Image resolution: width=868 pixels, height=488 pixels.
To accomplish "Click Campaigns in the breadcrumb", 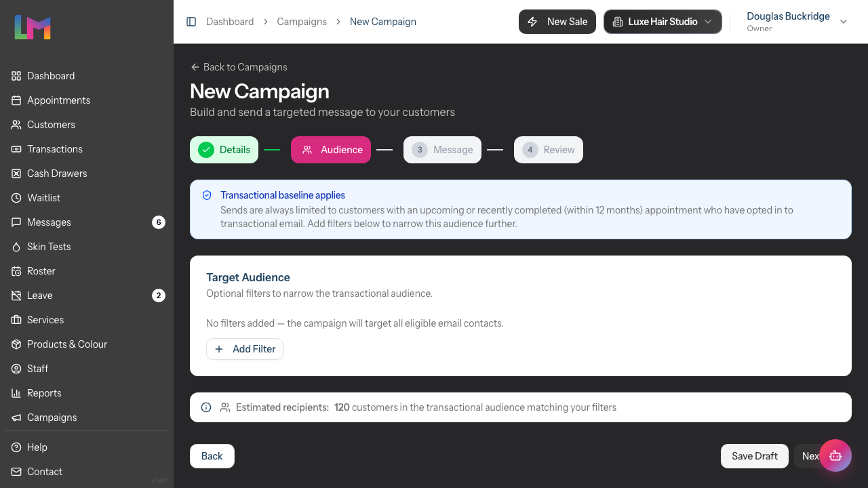I will (302, 22).
